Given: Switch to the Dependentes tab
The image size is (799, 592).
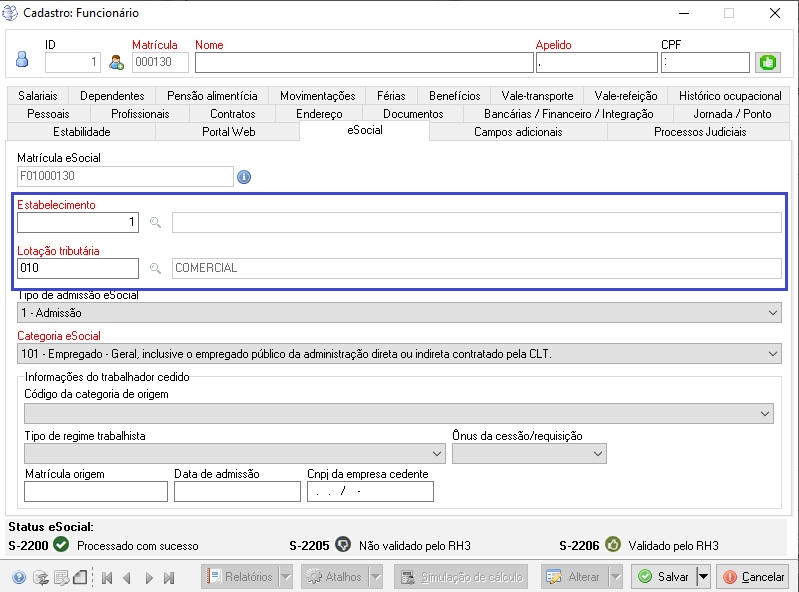Looking at the screenshot, I should pyautogui.click(x=112, y=96).
